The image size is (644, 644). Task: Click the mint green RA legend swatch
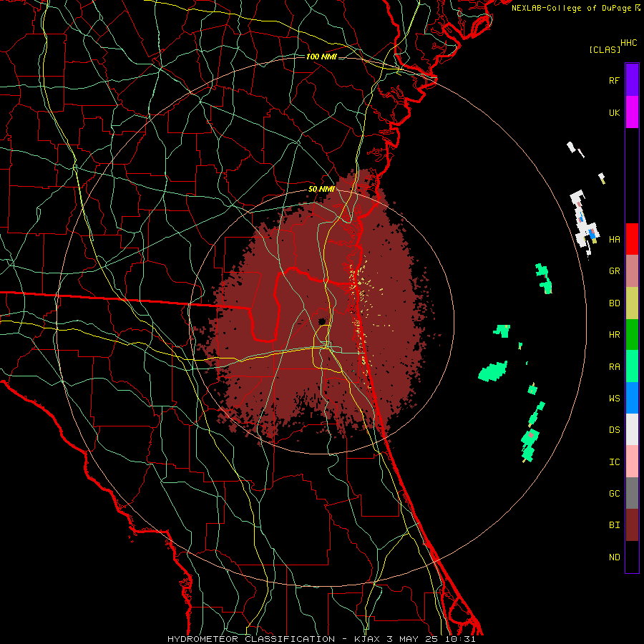coord(632,366)
